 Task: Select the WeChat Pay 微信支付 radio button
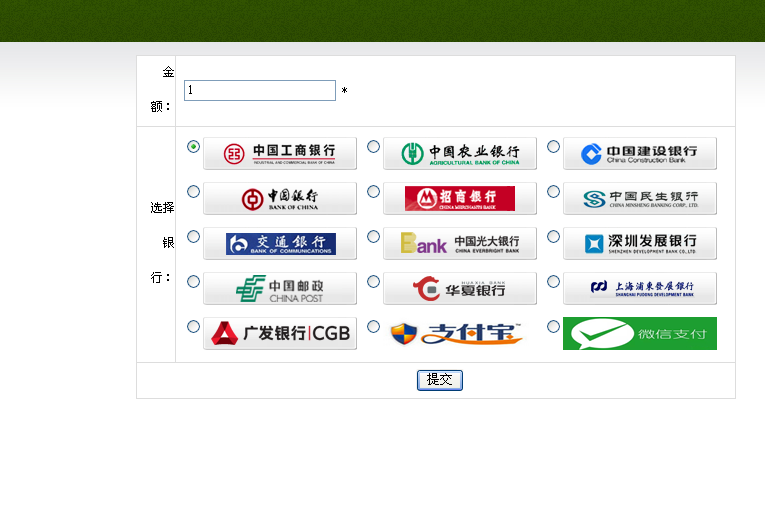[553, 326]
